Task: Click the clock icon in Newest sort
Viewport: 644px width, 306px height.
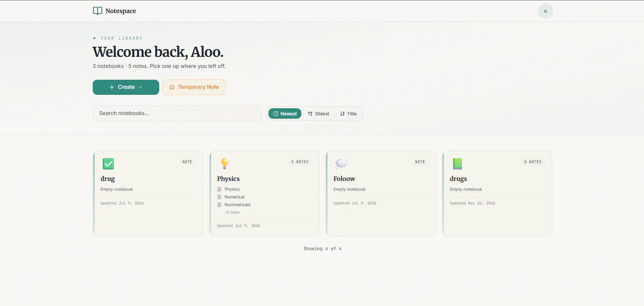Action: pos(275,114)
